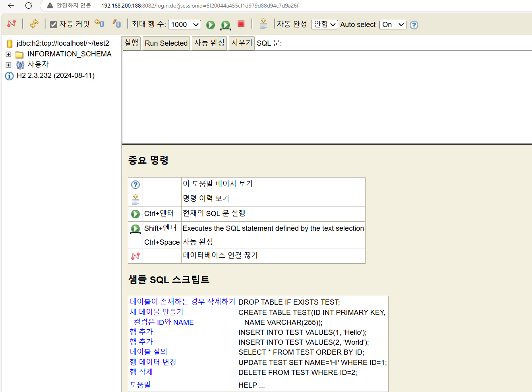This screenshot has height=392, width=532.
Task: Click the 행 삭제 sample link
Action: [x=141, y=372]
